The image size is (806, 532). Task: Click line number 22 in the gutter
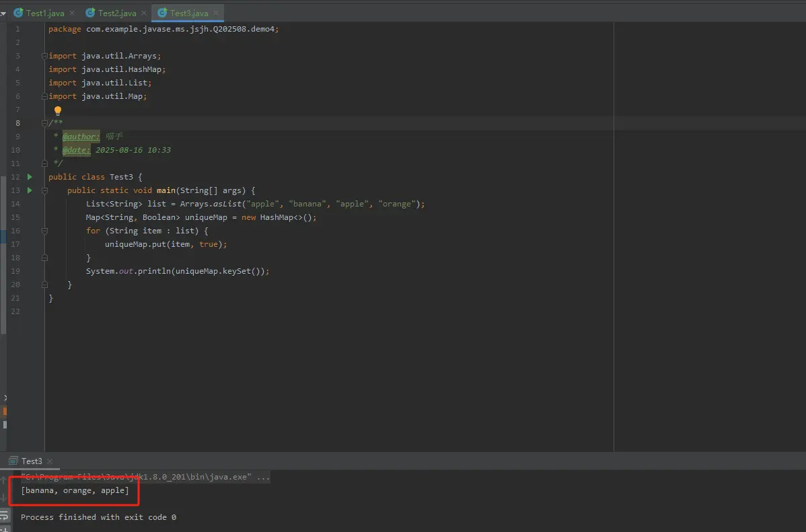click(15, 311)
